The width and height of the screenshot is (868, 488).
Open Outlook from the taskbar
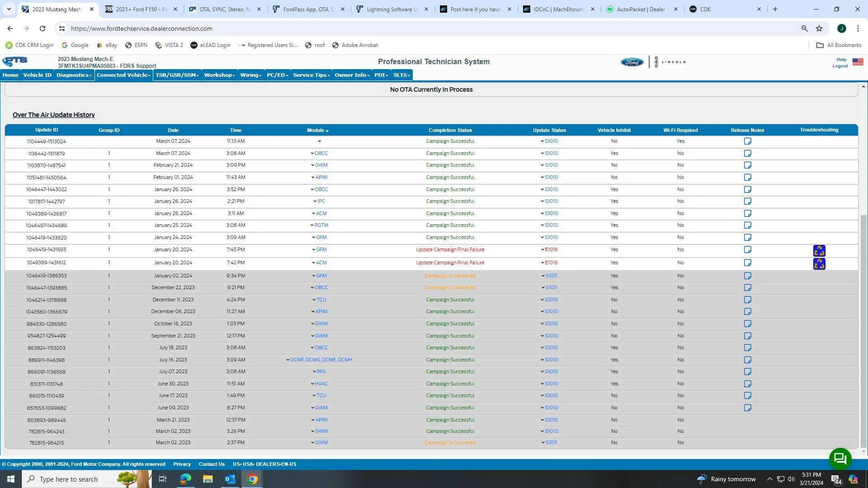pyautogui.click(x=230, y=479)
